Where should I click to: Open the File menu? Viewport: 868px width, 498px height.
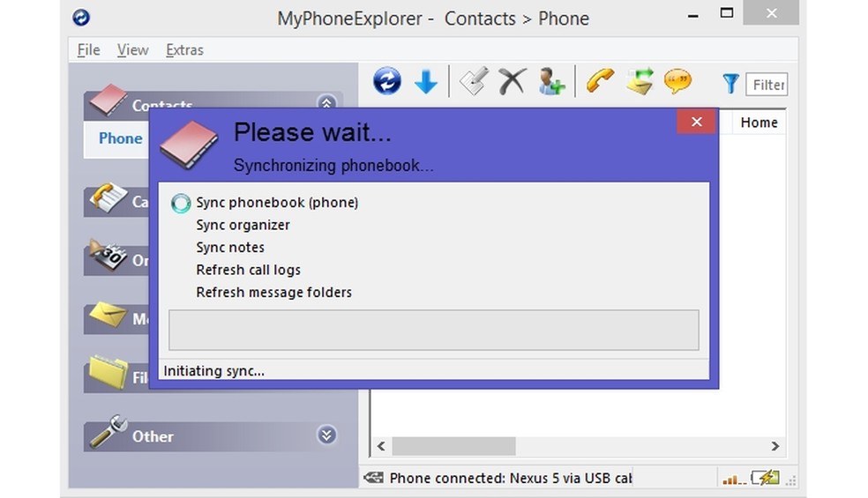[x=88, y=49]
